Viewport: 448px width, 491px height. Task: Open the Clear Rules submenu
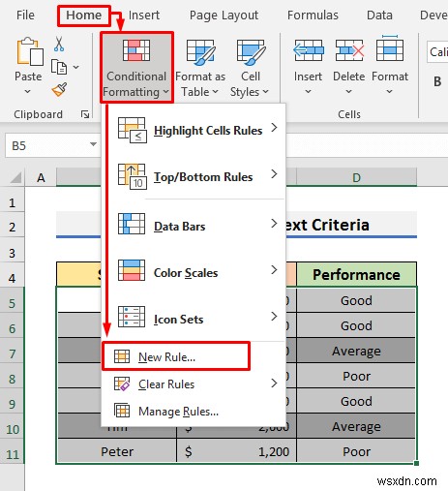[194, 384]
